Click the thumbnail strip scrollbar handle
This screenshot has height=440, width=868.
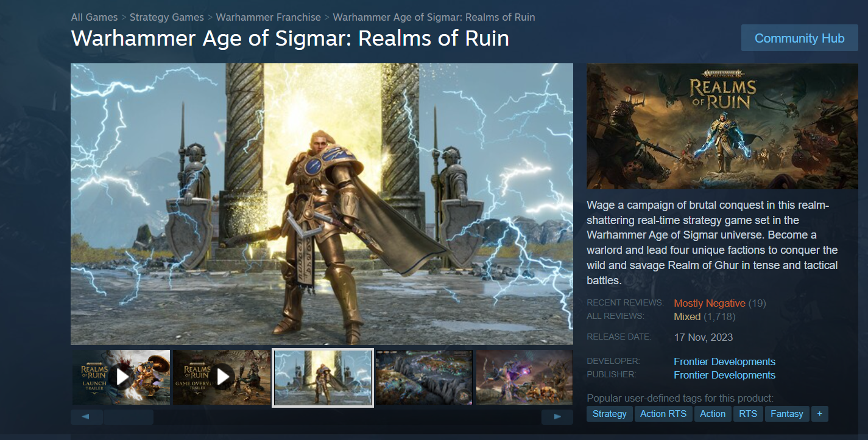[128, 417]
